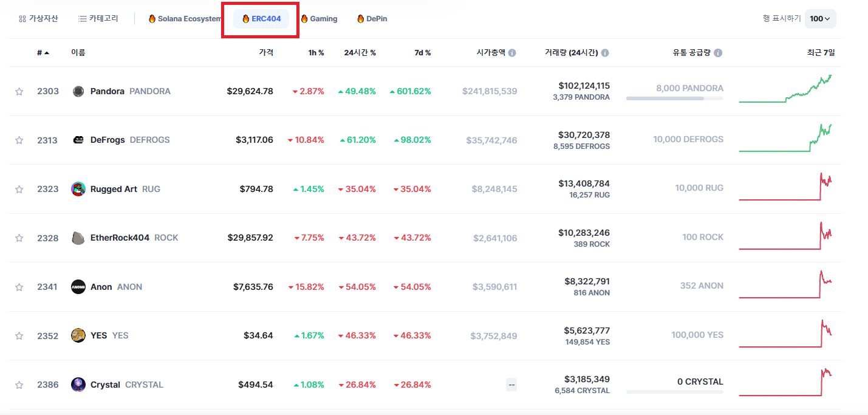Open the Pandora PANDORA coin page

click(x=131, y=91)
